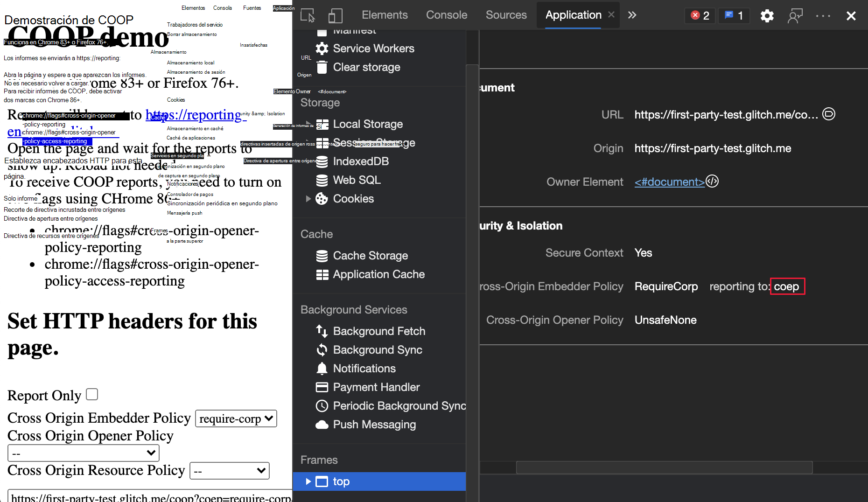Expand the top frame arrow
868x502 pixels.
(308, 481)
